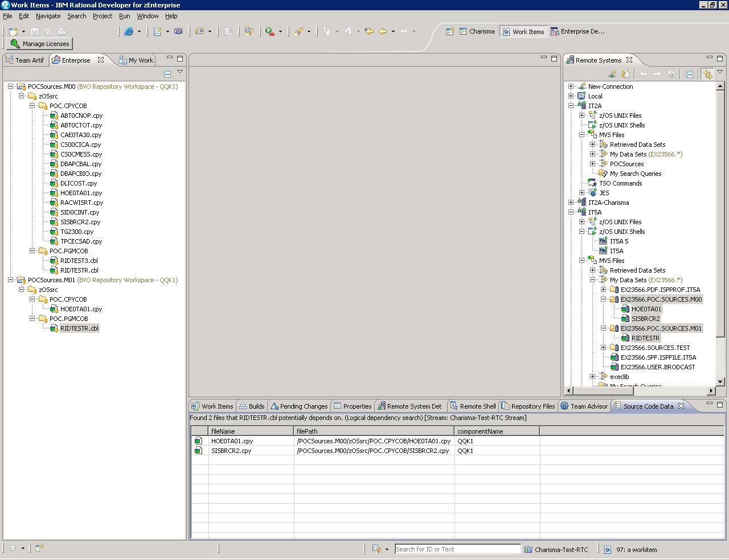The width and height of the screenshot is (729, 560).
Task: Switch to the My Work tab
Action: pyautogui.click(x=136, y=60)
